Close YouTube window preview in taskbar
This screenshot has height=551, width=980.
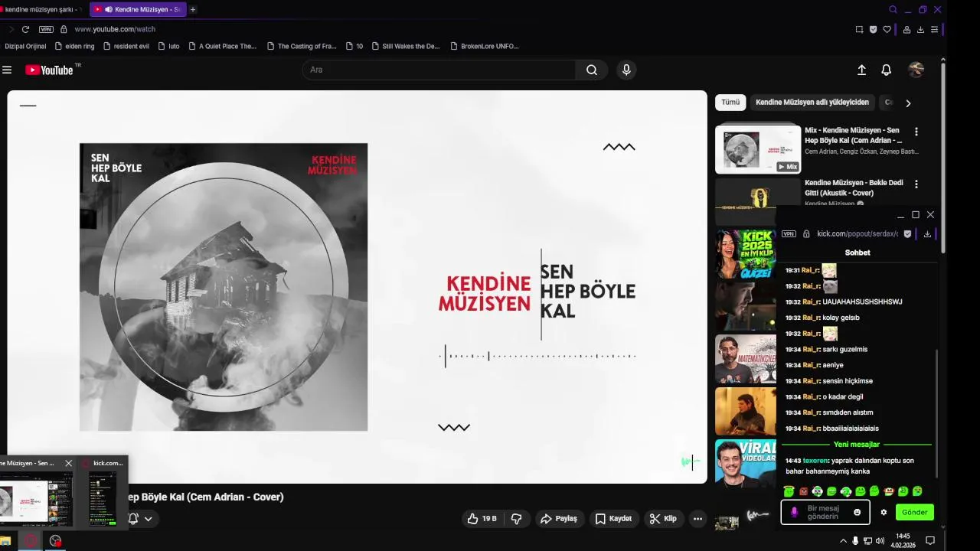pos(68,463)
